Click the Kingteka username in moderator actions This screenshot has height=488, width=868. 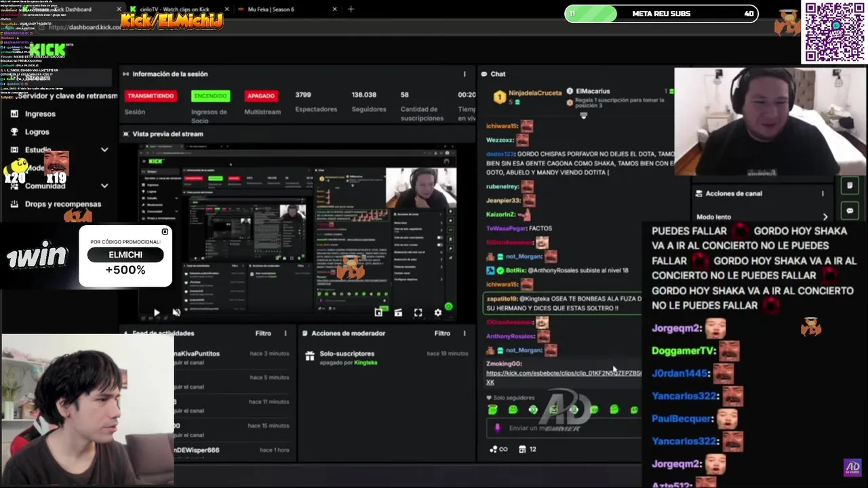click(x=366, y=363)
